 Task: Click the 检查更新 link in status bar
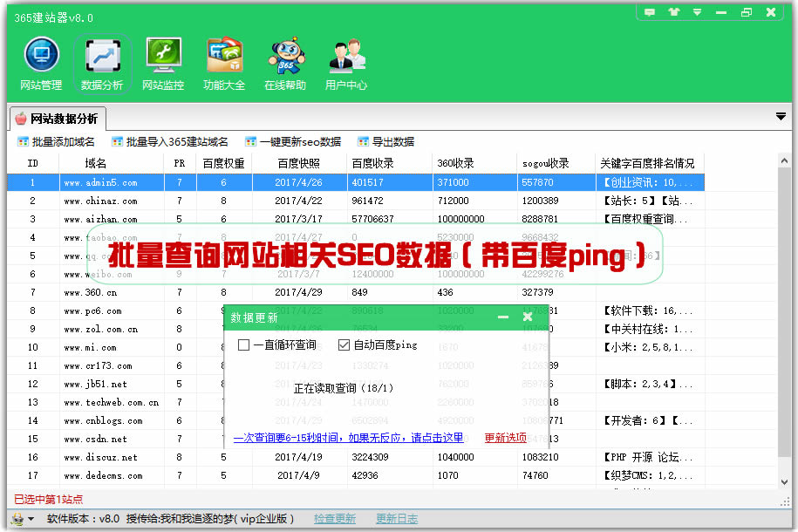335,519
